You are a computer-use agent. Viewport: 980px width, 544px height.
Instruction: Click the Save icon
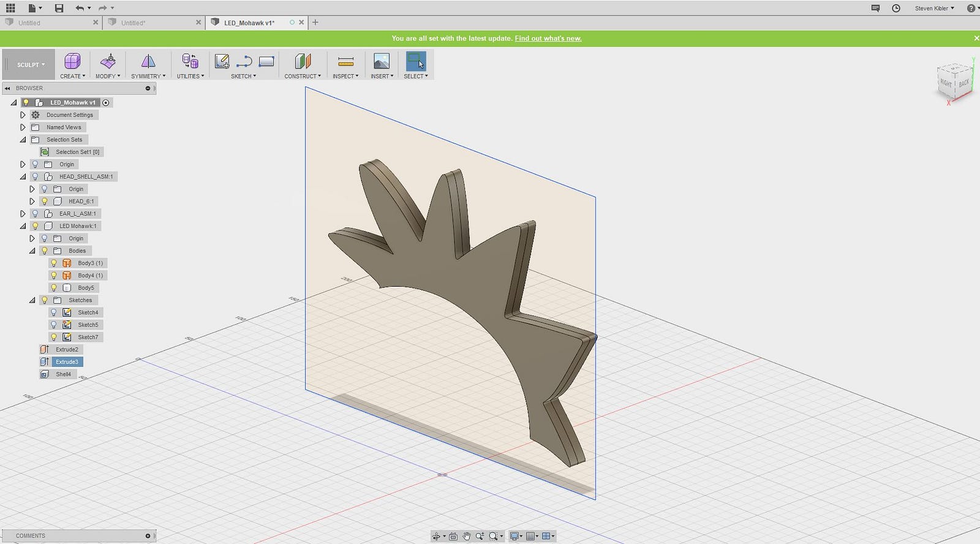[x=59, y=8]
